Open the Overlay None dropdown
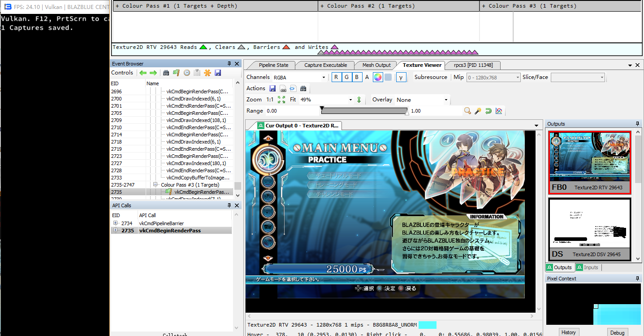 (x=422, y=100)
